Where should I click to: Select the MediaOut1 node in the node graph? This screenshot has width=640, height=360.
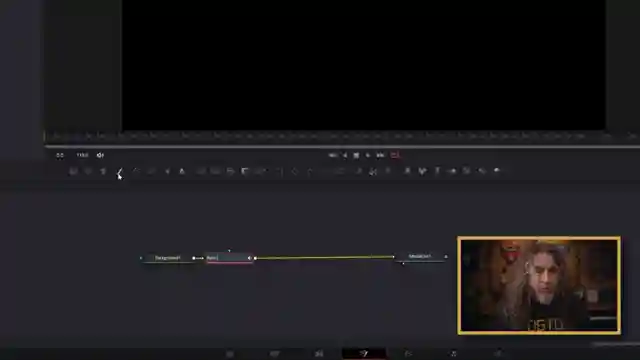point(420,256)
